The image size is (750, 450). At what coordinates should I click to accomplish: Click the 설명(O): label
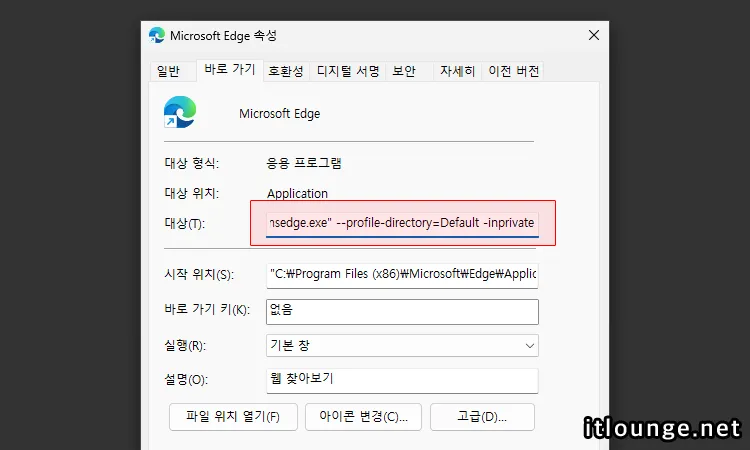coord(186,380)
